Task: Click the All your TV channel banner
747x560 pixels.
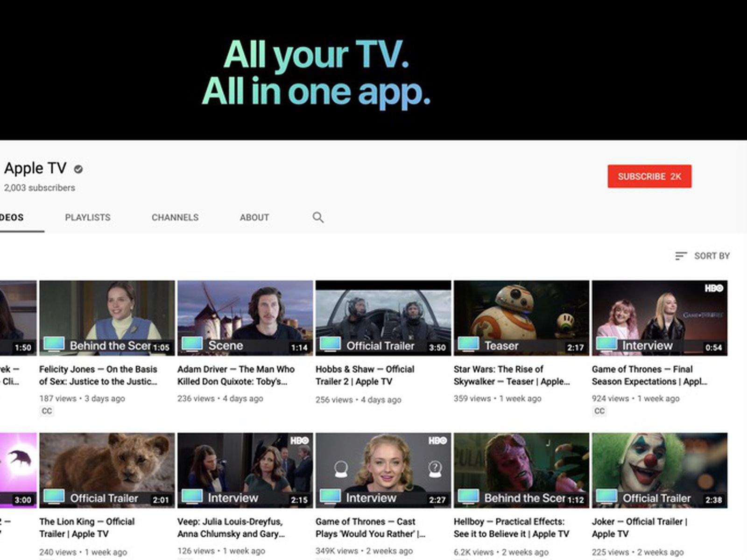Action: pyautogui.click(x=316, y=72)
